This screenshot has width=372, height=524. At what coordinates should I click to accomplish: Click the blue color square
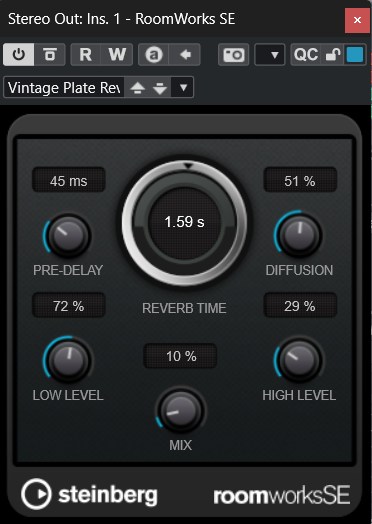(355, 54)
